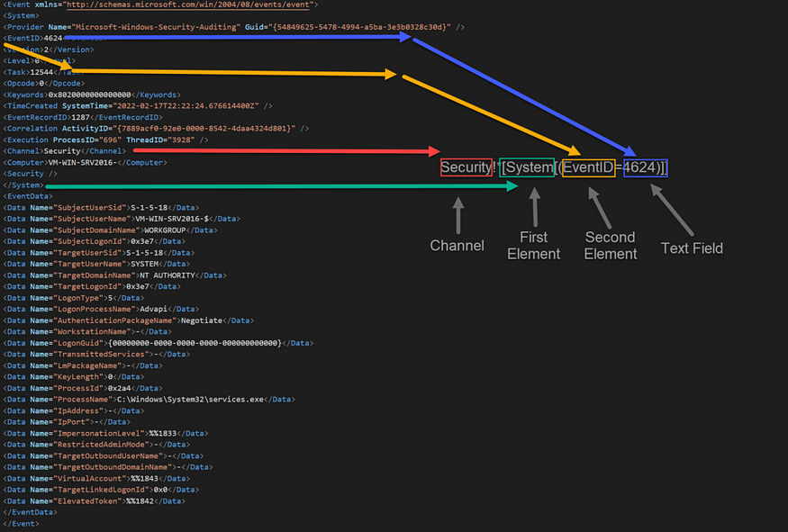Select ImpersonationLevel value %%1833
The image size is (788, 532).
162,434
